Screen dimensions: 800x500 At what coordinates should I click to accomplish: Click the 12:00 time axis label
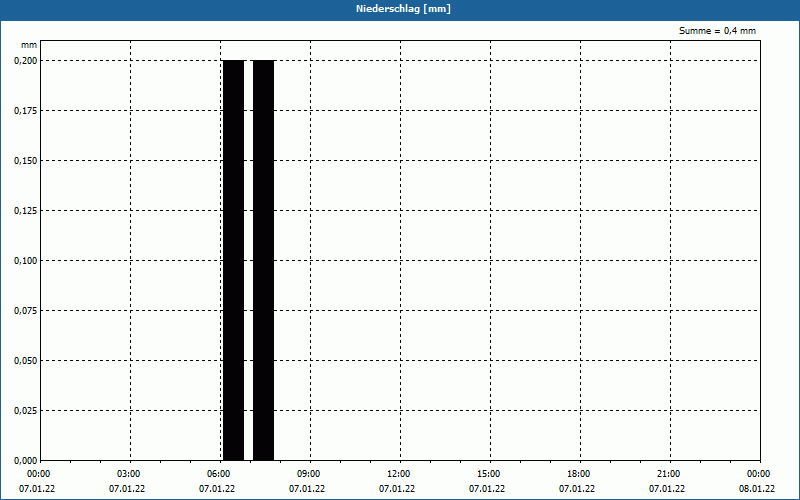pyautogui.click(x=398, y=474)
